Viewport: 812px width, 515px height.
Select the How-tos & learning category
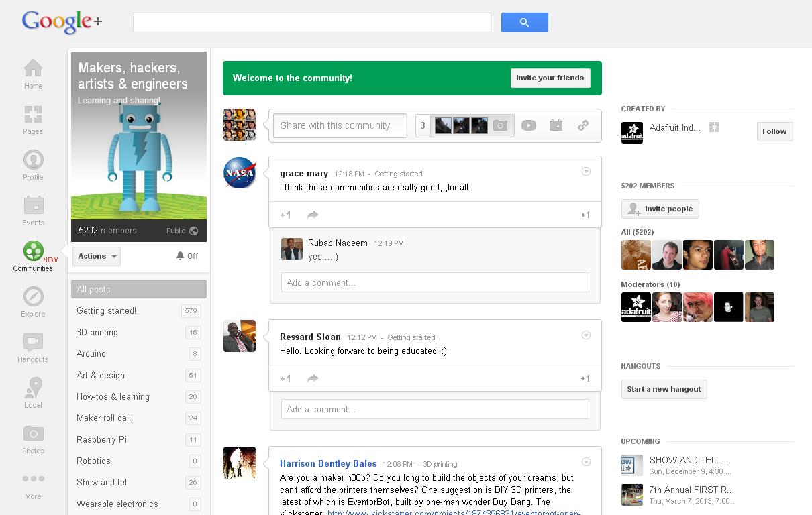pos(139,396)
